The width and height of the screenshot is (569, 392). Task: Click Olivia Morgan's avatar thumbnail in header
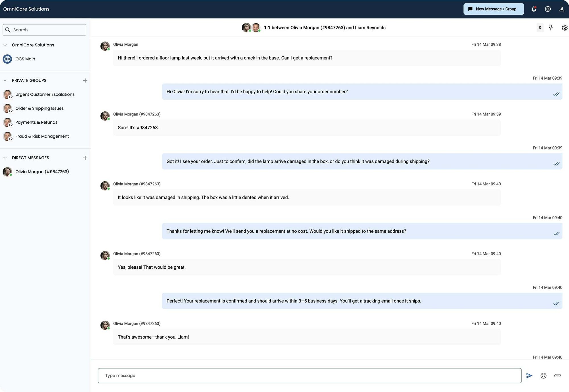click(x=246, y=28)
